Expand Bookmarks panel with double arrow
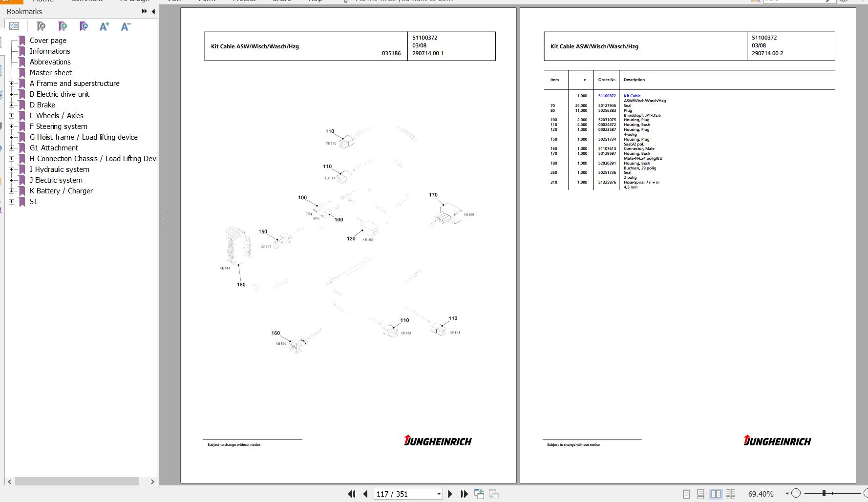 (x=144, y=11)
